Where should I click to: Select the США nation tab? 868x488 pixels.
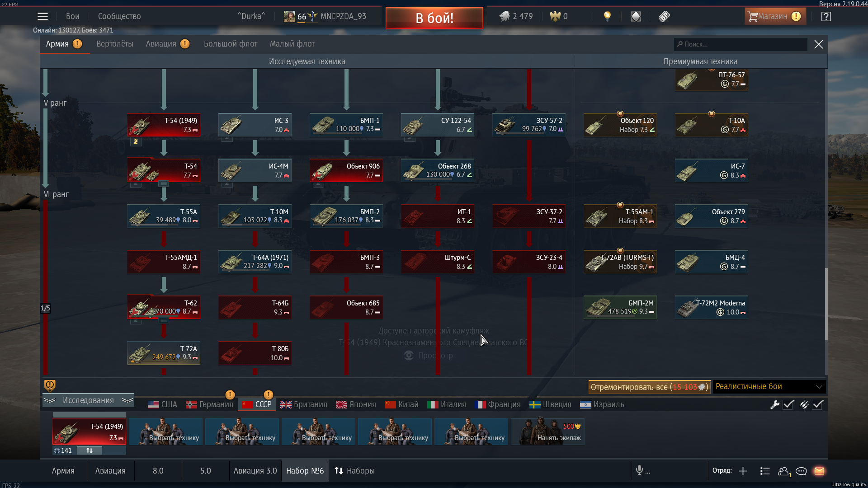click(x=162, y=404)
